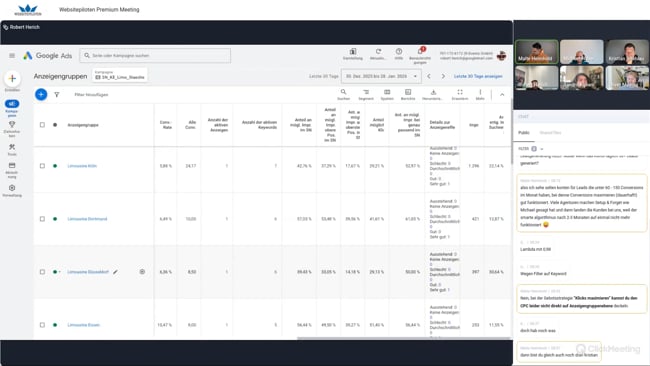Click the Anzeigengruppe column header
This screenshot has width=650, height=366.
point(83,125)
